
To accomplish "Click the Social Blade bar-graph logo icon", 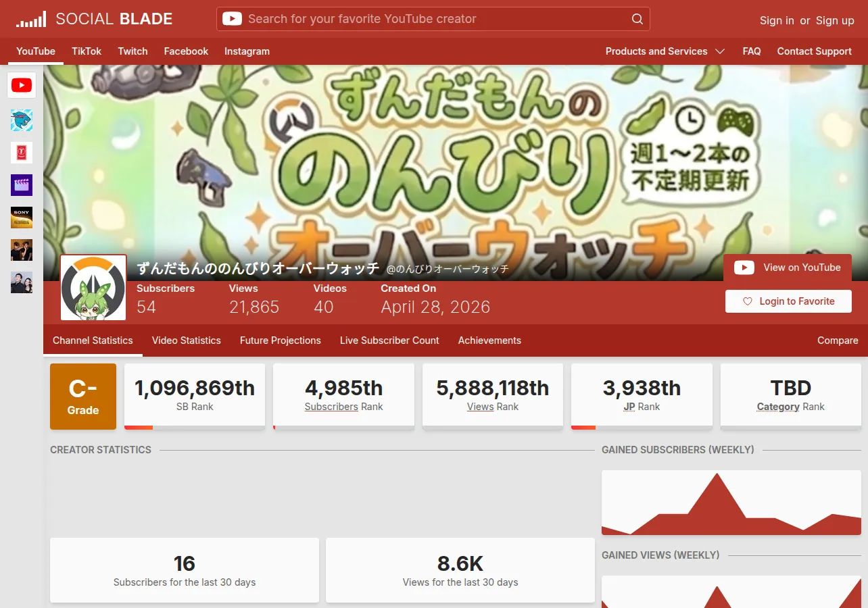I will [31, 19].
